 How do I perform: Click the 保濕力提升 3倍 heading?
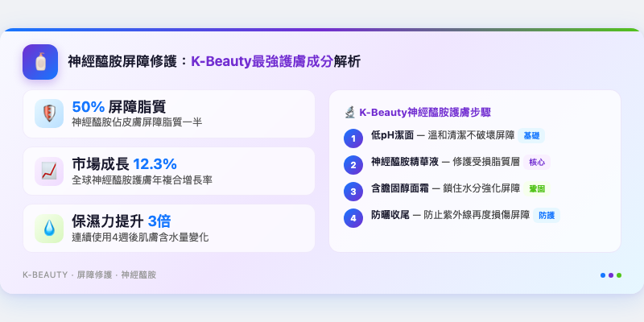coord(122,222)
